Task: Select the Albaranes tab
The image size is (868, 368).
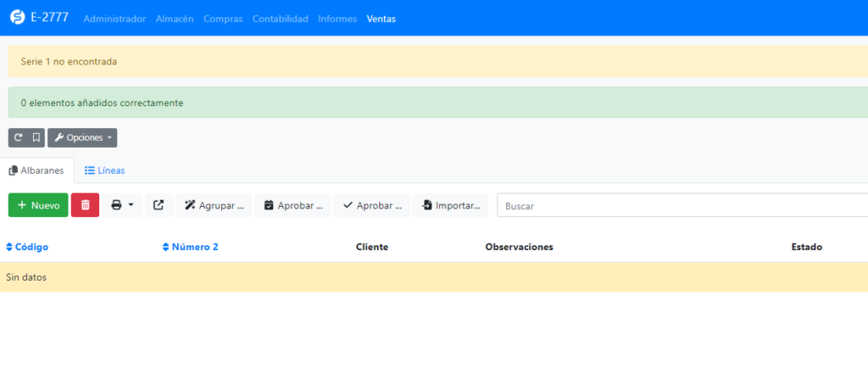Action: tap(37, 170)
